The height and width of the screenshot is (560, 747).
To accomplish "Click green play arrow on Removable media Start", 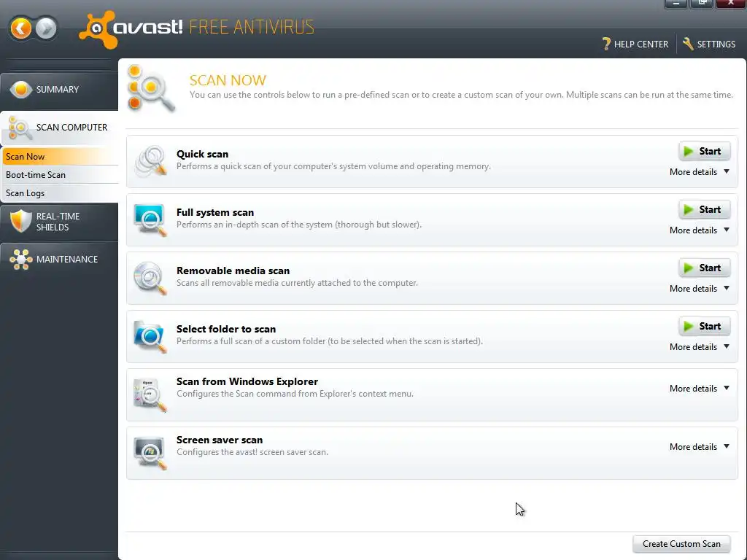I will point(689,268).
